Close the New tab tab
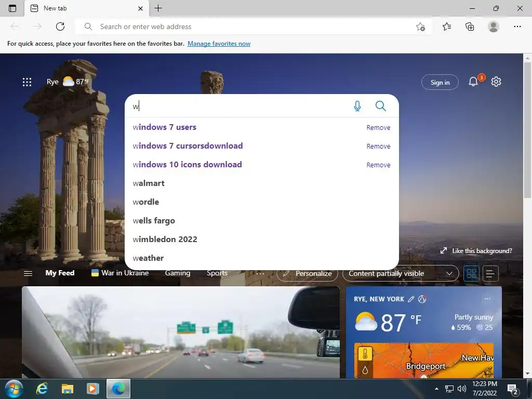The width and height of the screenshot is (532, 399). pos(140,8)
